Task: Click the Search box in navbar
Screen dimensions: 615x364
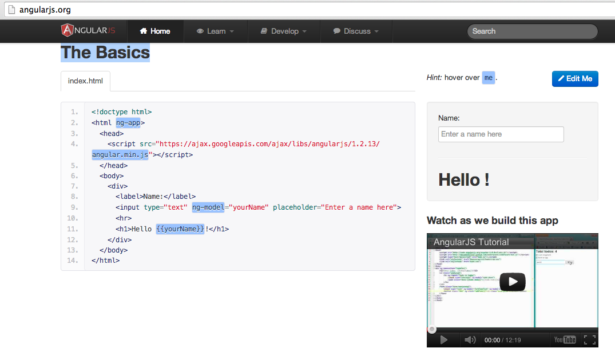Action: pos(532,31)
